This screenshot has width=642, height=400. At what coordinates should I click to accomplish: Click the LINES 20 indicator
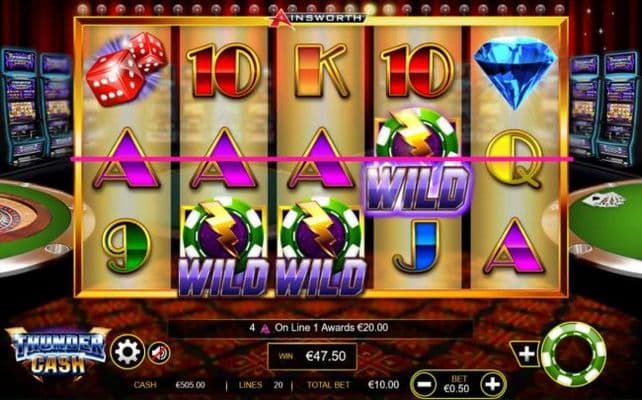pyautogui.click(x=261, y=385)
